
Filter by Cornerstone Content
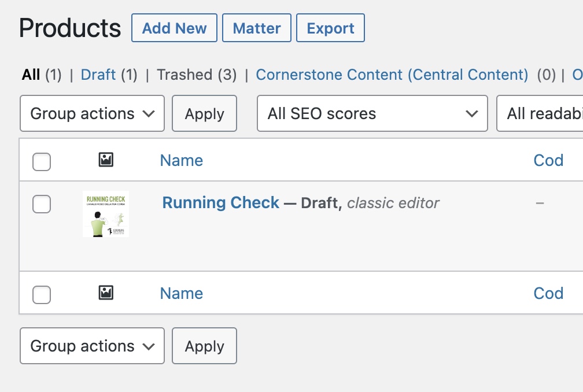392,75
